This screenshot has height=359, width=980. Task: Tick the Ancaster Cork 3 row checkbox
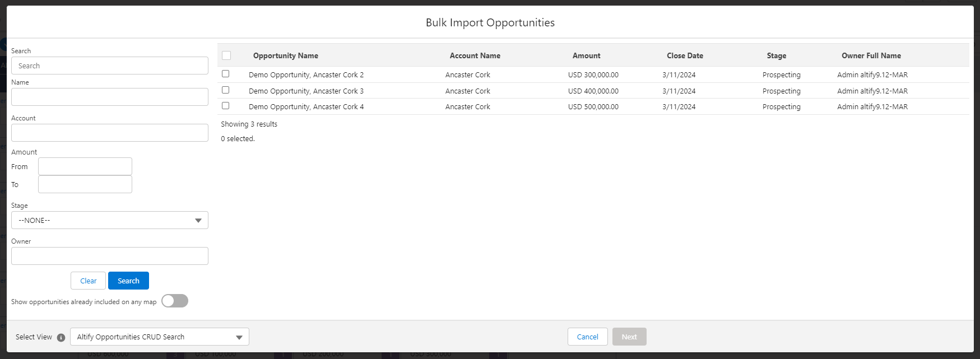point(226,90)
